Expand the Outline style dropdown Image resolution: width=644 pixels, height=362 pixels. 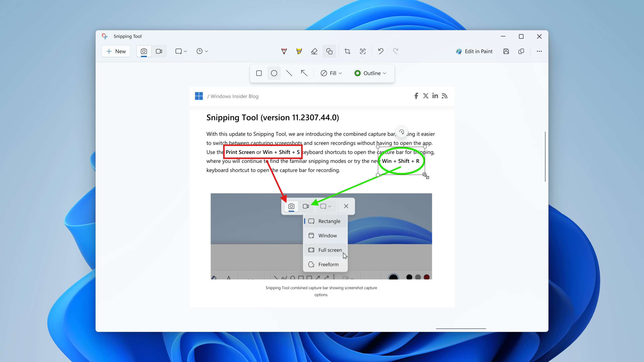point(385,73)
